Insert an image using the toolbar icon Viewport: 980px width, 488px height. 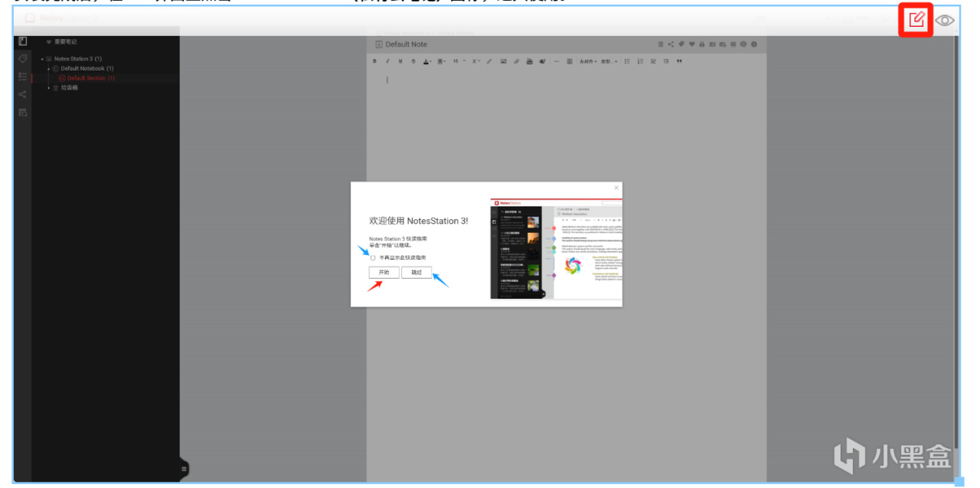503,61
